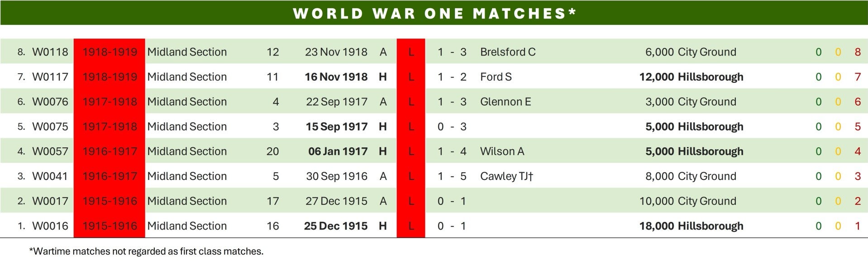Select match ID W0016
The height and width of the screenshot is (264, 868).
pyautogui.click(x=50, y=226)
